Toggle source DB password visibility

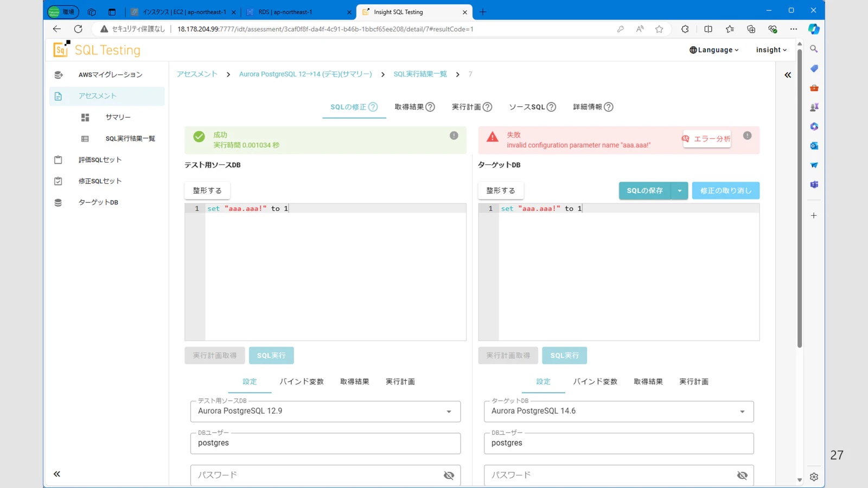449,476
